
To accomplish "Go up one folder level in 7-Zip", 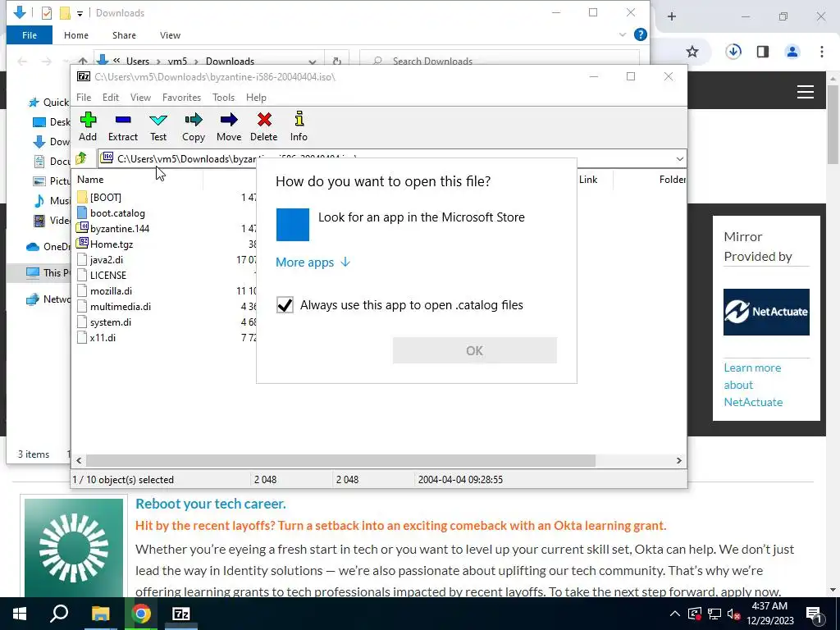I will [x=81, y=158].
